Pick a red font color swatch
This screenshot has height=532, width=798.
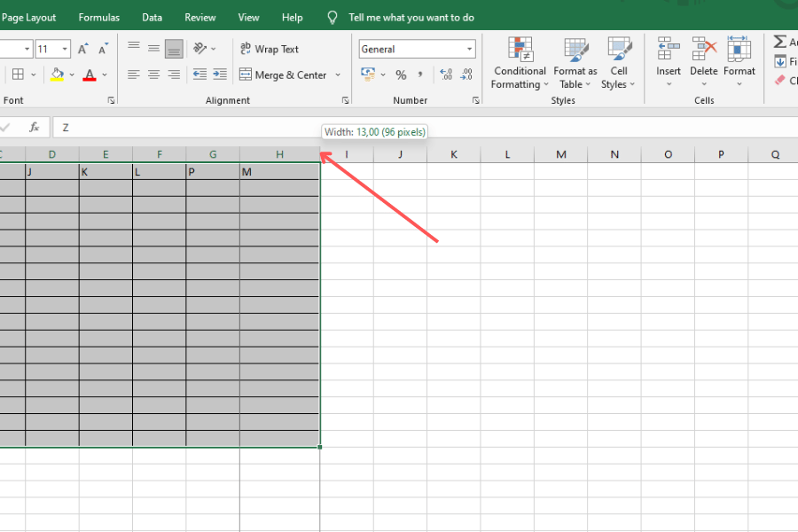[88, 74]
